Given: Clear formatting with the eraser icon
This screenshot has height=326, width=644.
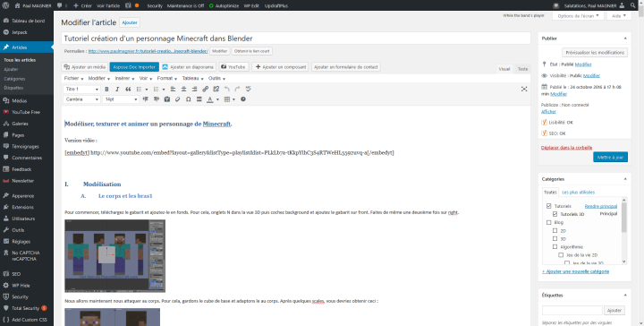Looking at the screenshot, I should click(x=178, y=99).
